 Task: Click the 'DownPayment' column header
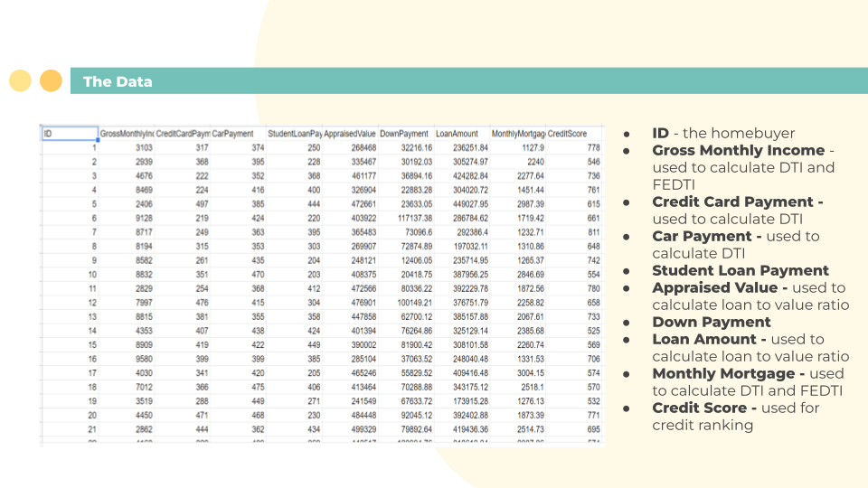pos(404,134)
